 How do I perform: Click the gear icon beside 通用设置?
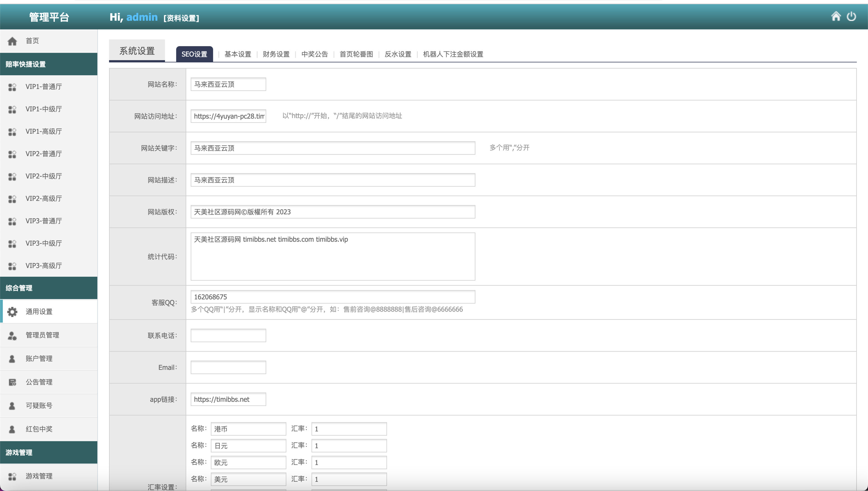click(x=12, y=312)
